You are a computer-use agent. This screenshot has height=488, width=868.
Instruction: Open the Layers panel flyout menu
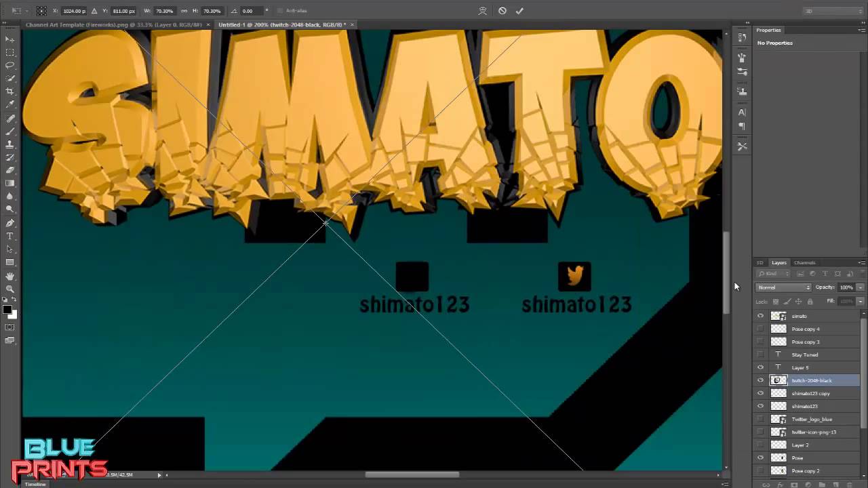click(x=861, y=263)
